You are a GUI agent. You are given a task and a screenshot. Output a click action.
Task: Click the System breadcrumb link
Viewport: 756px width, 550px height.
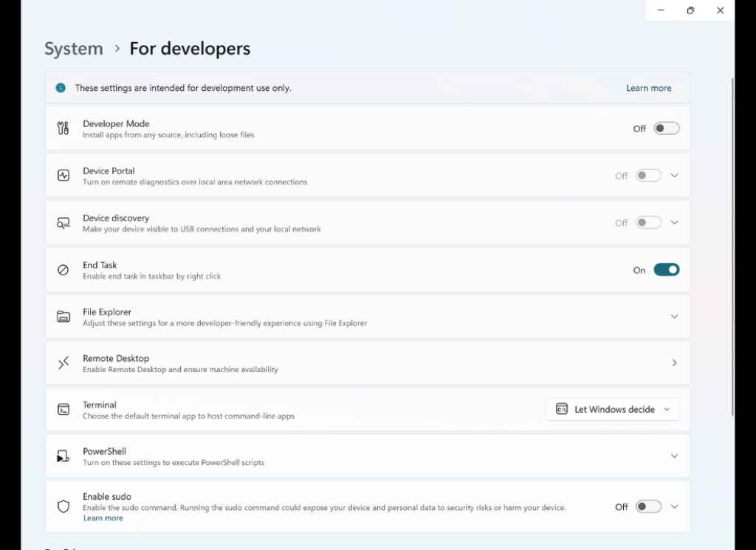pyautogui.click(x=73, y=48)
